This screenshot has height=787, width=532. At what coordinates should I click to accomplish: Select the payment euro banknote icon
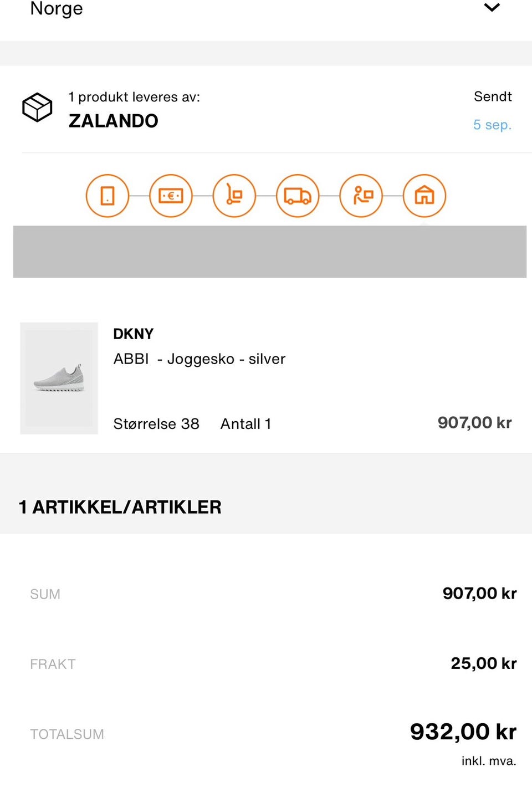(171, 196)
